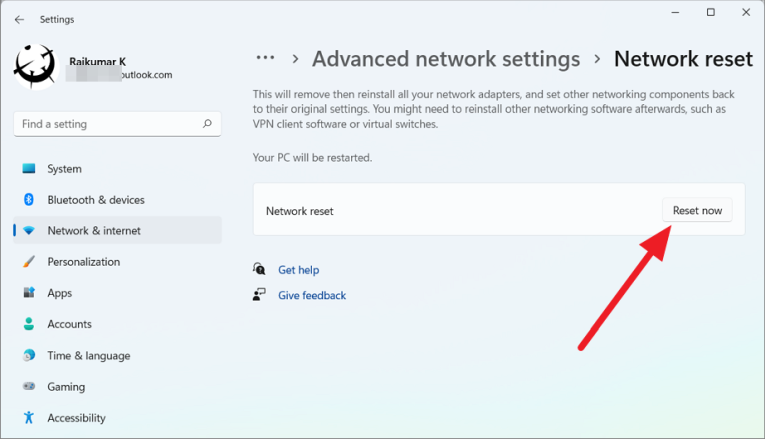Screen dimensions: 765x439
Task: Open the Get help link
Action: [x=298, y=270]
